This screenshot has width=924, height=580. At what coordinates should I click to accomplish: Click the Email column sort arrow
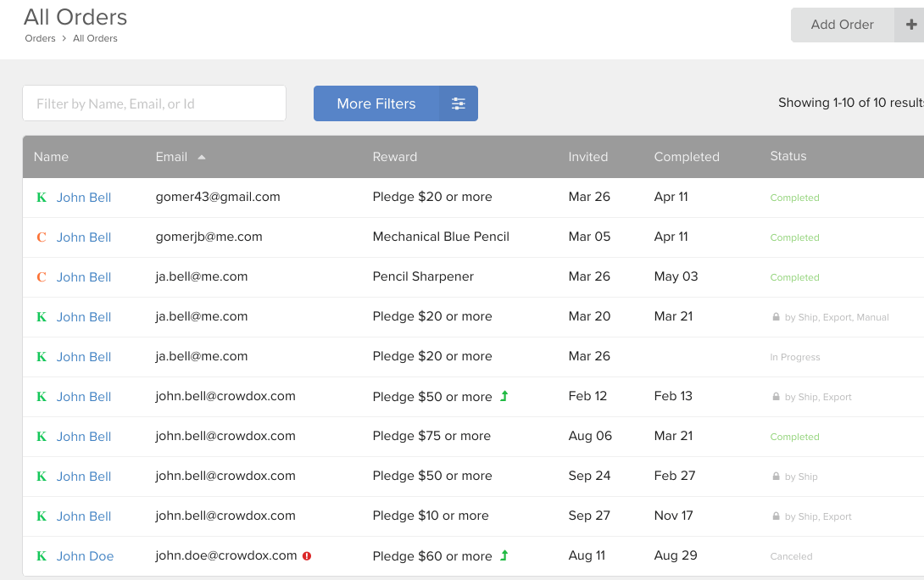(x=202, y=157)
